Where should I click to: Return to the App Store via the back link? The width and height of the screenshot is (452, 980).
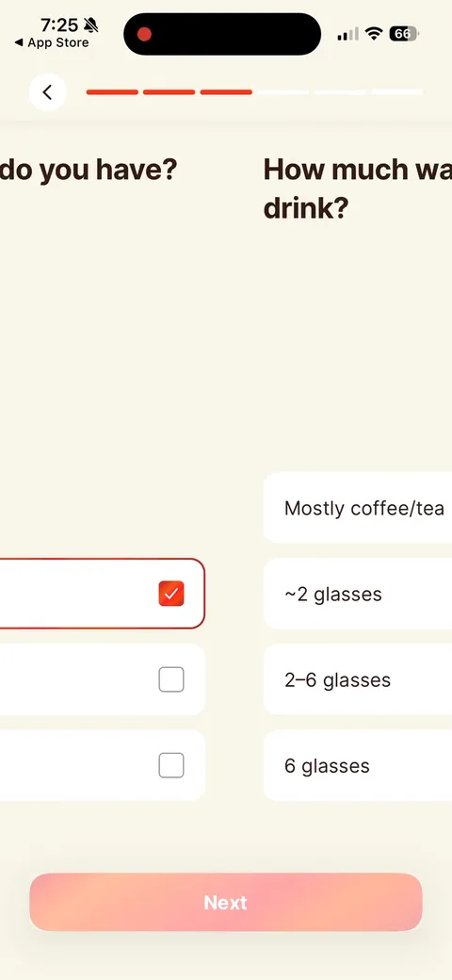(x=52, y=43)
